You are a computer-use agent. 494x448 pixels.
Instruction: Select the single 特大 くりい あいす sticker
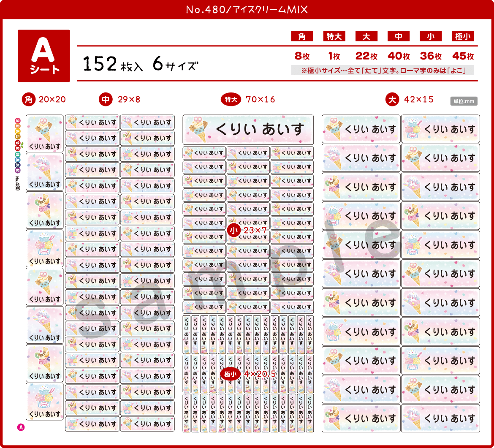[248, 130]
